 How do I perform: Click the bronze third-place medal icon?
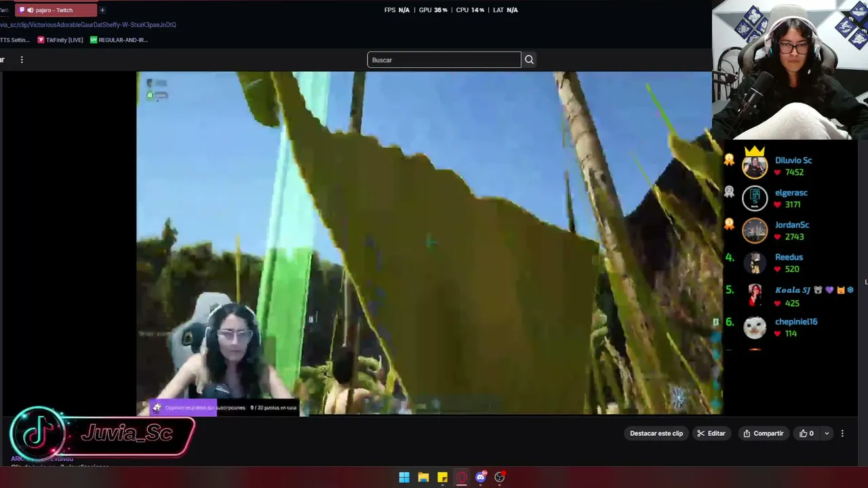(729, 224)
